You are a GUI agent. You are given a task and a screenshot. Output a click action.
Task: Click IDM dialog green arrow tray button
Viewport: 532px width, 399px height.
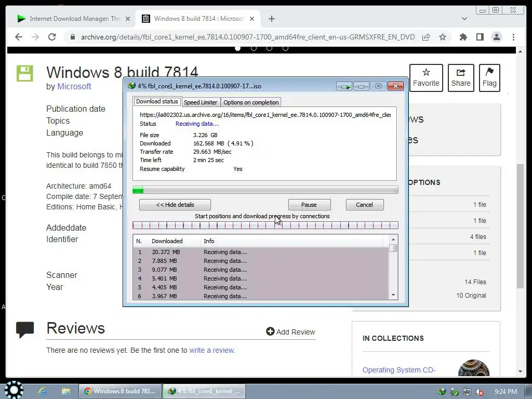(345, 87)
